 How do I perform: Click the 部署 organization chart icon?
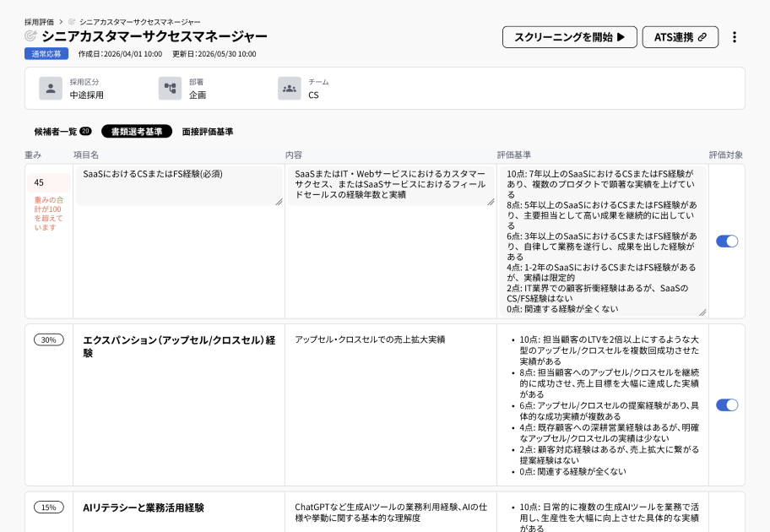170,89
